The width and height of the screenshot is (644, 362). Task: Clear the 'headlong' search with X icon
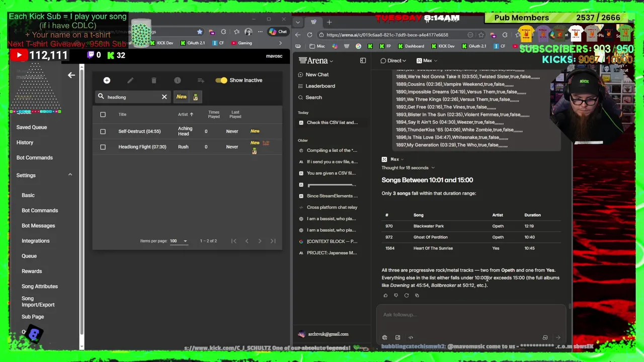click(x=164, y=97)
